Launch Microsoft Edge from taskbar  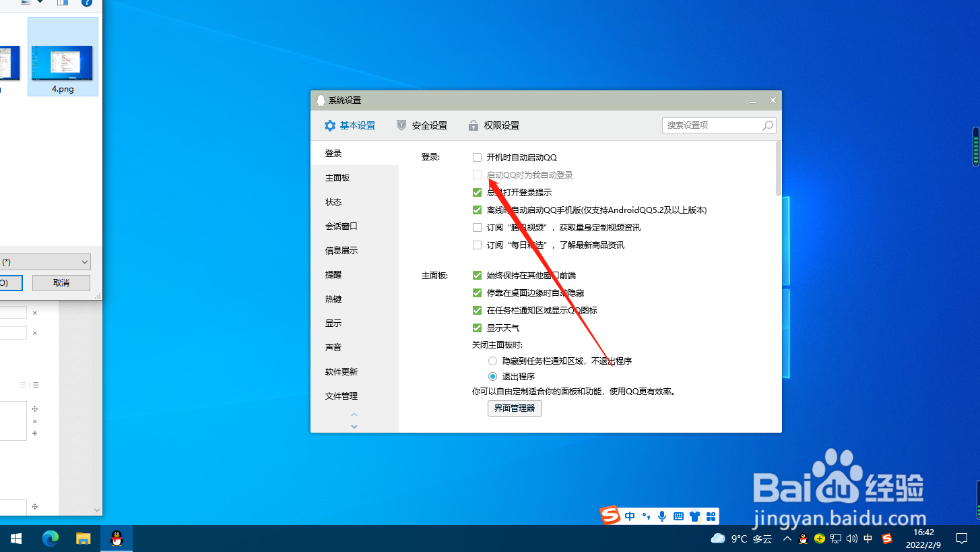(x=51, y=539)
